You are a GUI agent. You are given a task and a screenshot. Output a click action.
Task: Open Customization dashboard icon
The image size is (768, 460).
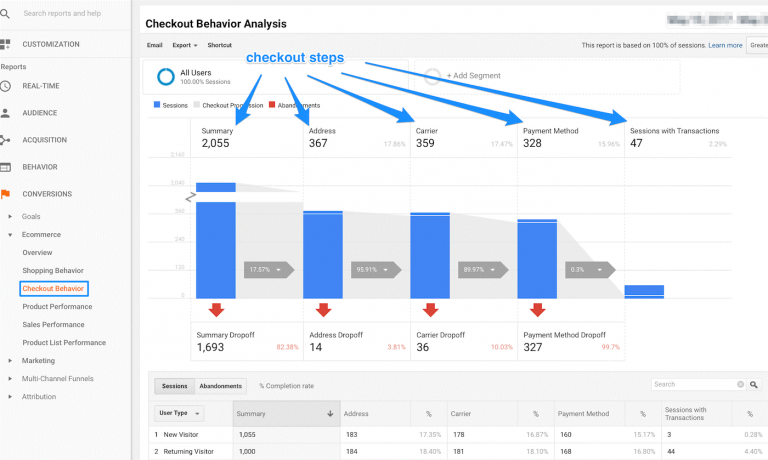[x=6, y=44]
